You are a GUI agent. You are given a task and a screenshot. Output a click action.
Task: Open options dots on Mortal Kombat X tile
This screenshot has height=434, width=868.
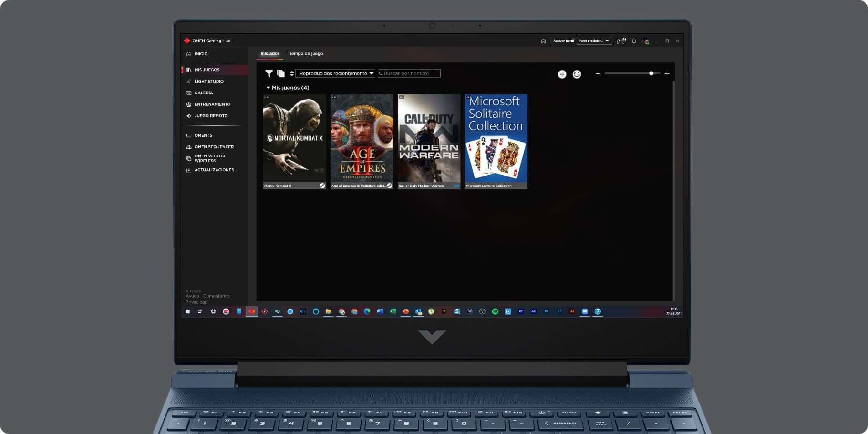tap(267, 97)
